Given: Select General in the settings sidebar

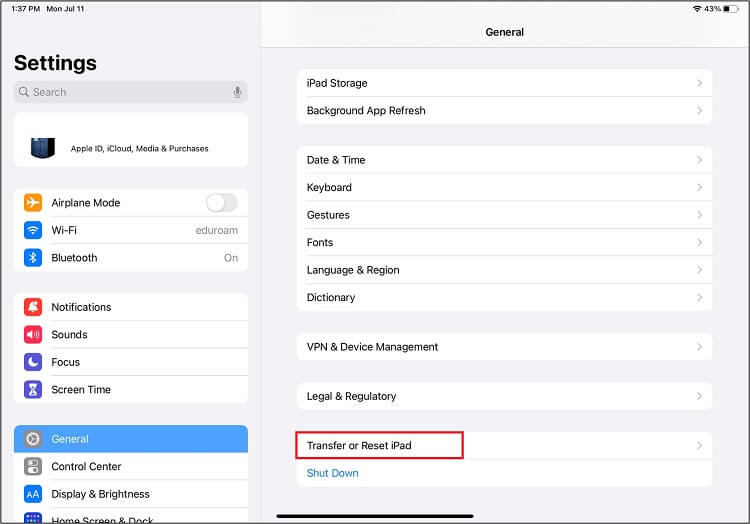Looking at the screenshot, I should tap(131, 439).
